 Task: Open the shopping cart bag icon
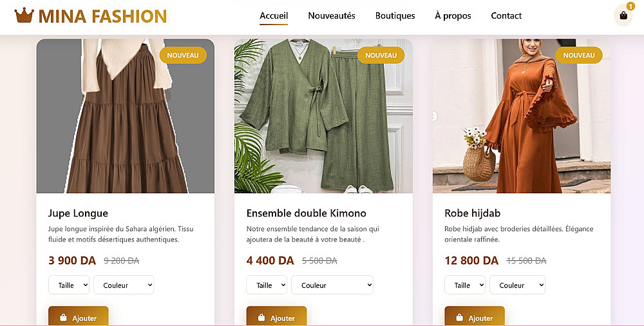point(623,15)
